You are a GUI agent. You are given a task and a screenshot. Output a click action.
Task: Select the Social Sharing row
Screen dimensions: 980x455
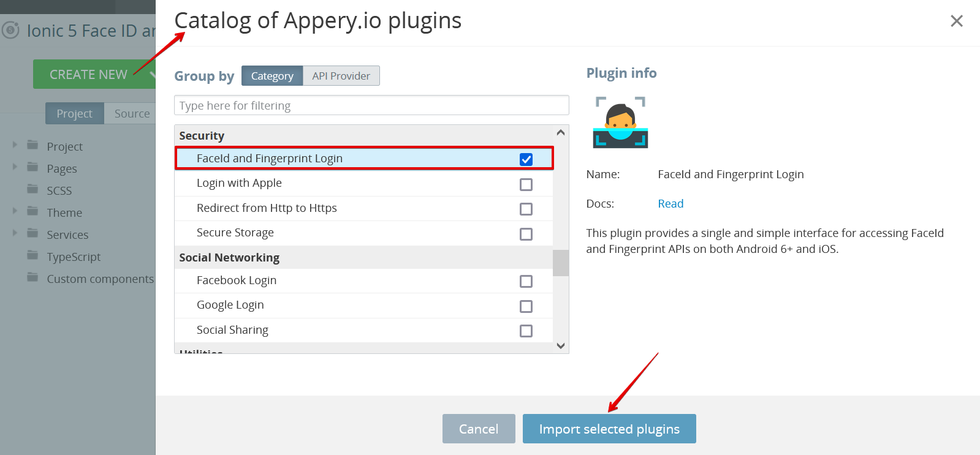coord(364,330)
